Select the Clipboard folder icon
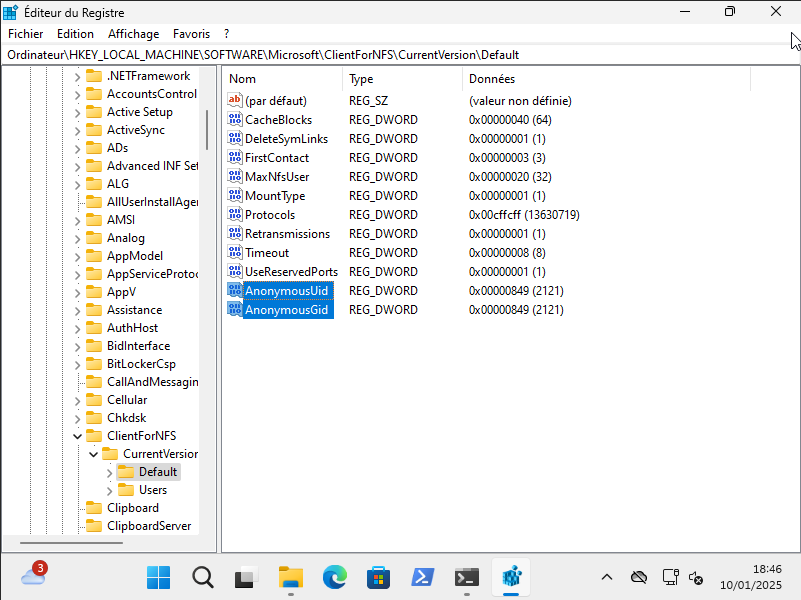Viewport: 801px width, 600px height. pos(94,508)
